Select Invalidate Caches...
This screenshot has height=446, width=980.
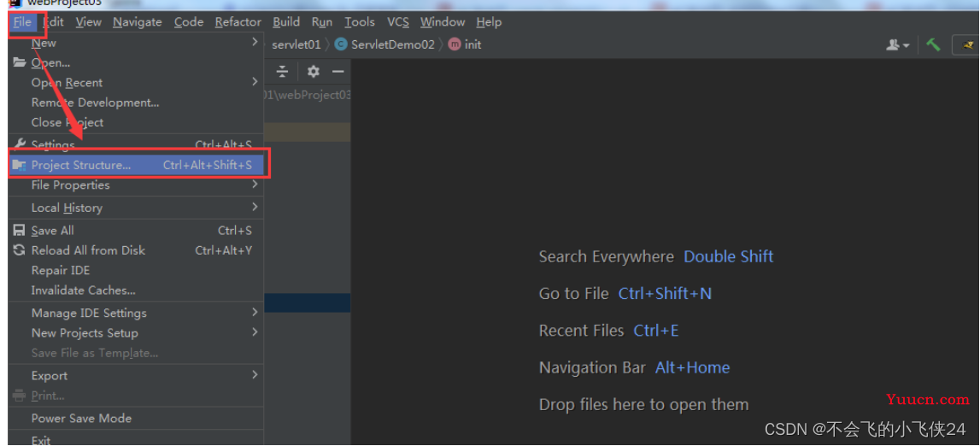pos(136,290)
